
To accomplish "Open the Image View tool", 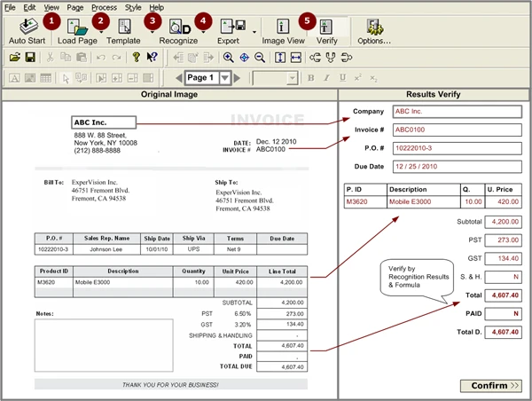I will (x=283, y=27).
